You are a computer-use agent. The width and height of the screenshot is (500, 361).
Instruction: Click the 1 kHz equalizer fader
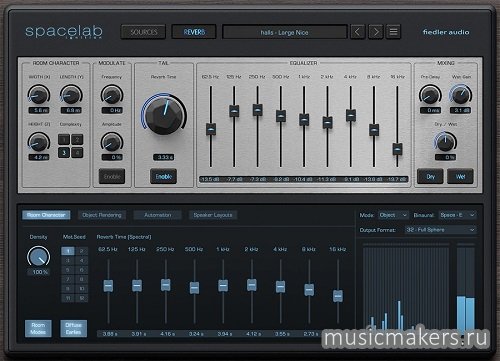pos(304,119)
